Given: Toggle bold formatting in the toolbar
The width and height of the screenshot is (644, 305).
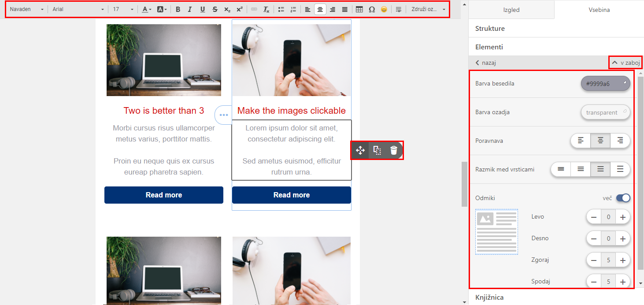Looking at the screenshot, I should pos(178,9).
